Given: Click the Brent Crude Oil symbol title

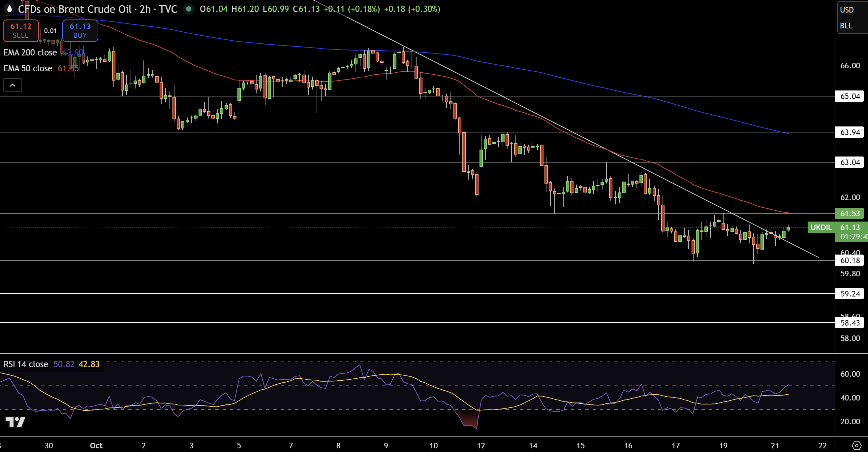Looking at the screenshot, I should (x=75, y=9).
